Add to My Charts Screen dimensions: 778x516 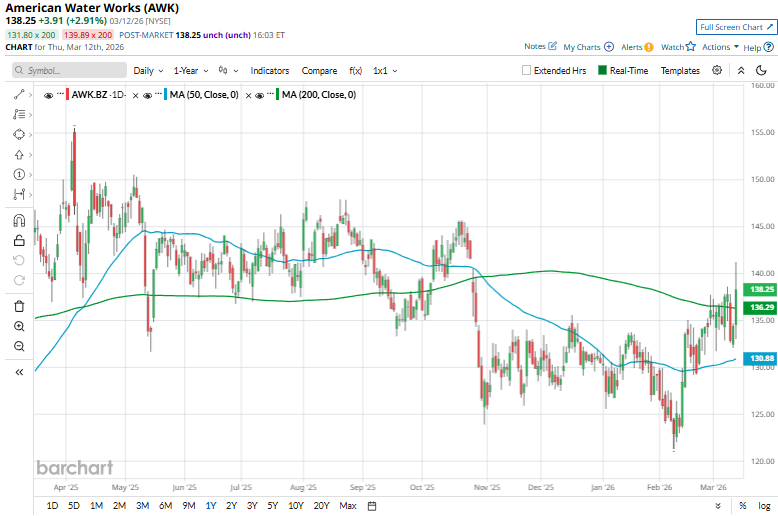click(588, 47)
